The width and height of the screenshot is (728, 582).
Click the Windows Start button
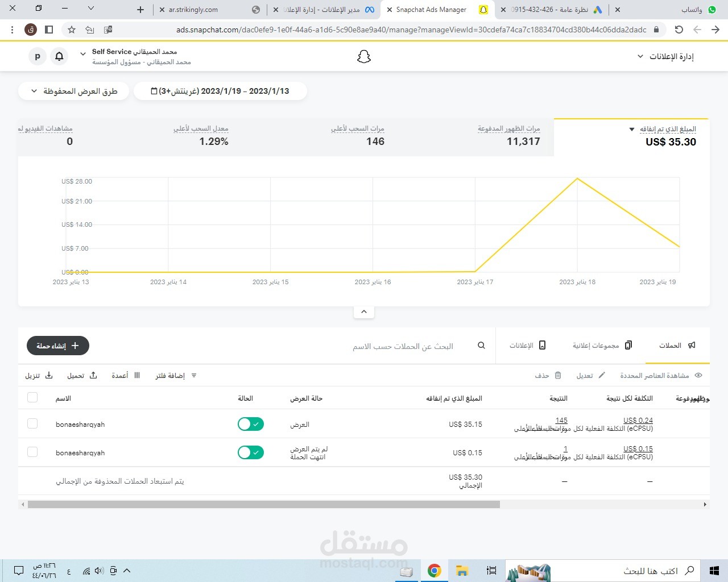point(714,571)
